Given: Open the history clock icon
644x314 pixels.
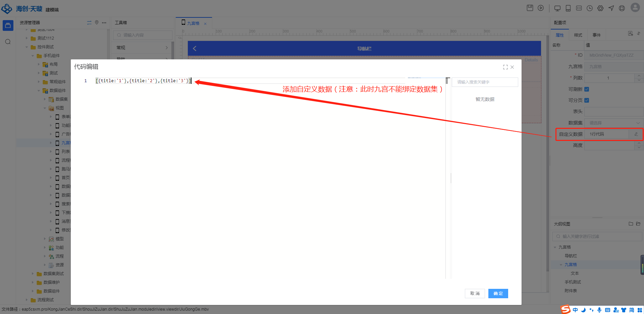Looking at the screenshot, I should pos(589,8).
